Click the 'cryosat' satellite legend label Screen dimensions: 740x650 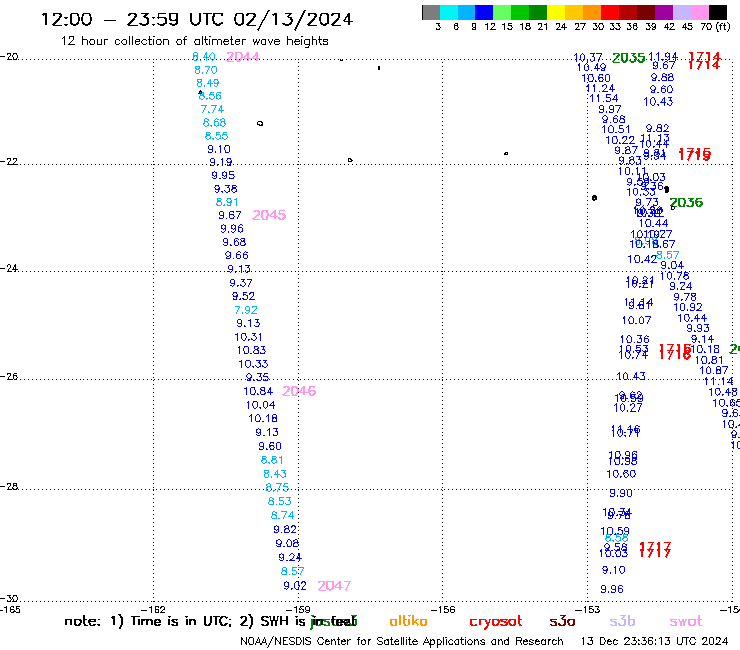pos(496,621)
